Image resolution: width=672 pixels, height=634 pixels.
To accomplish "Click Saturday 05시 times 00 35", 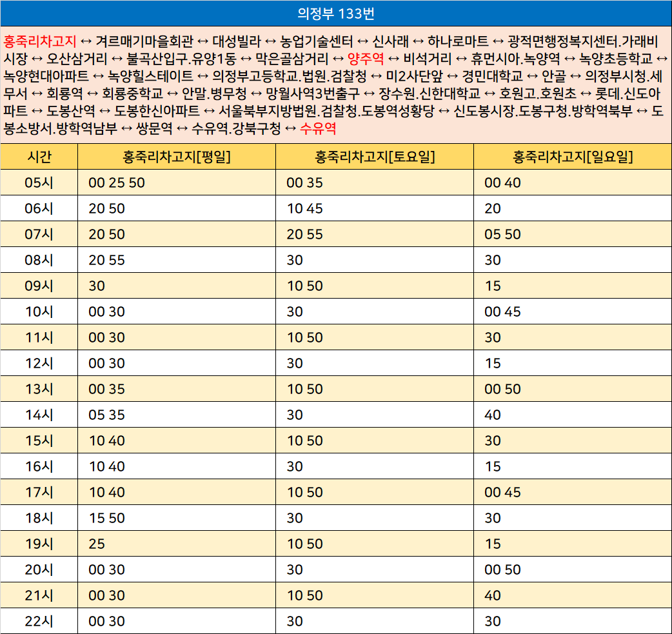I will pyautogui.click(x=304, y=183).
